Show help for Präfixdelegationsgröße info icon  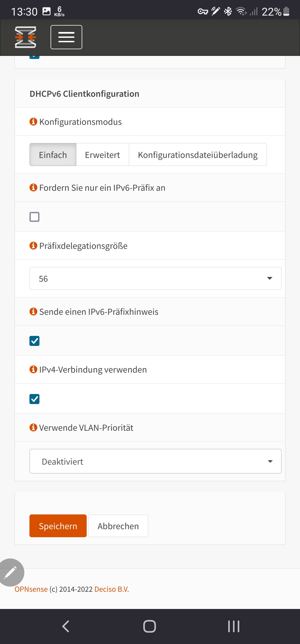pos(33,246)
